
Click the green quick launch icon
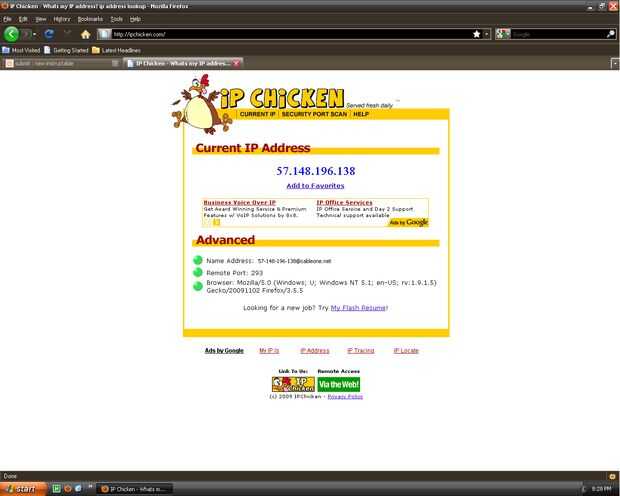tap(57, 488)
